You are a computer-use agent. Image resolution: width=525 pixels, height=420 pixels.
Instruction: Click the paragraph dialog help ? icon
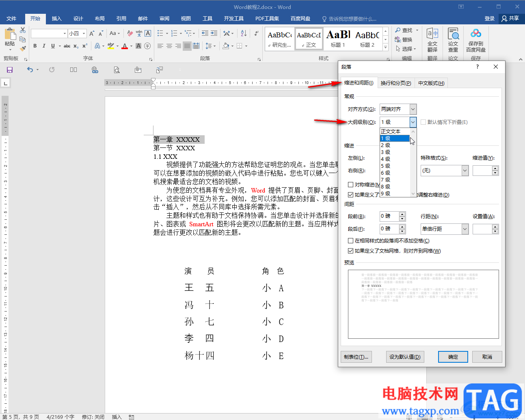pos(477,67)
